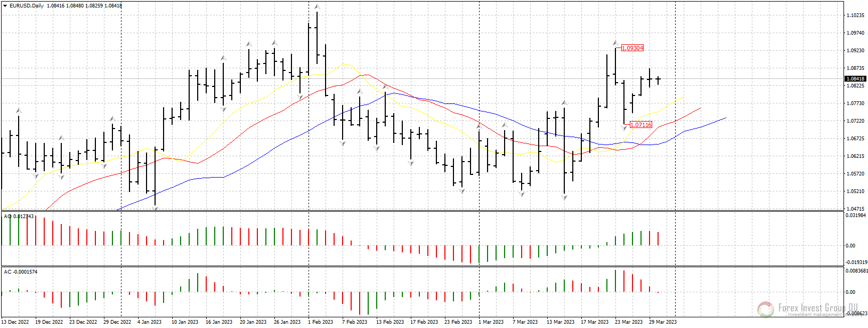This screenshot has width=868, height=328.
Task: Click the 0.031984 AO scale value
Action: pos(856,215)
